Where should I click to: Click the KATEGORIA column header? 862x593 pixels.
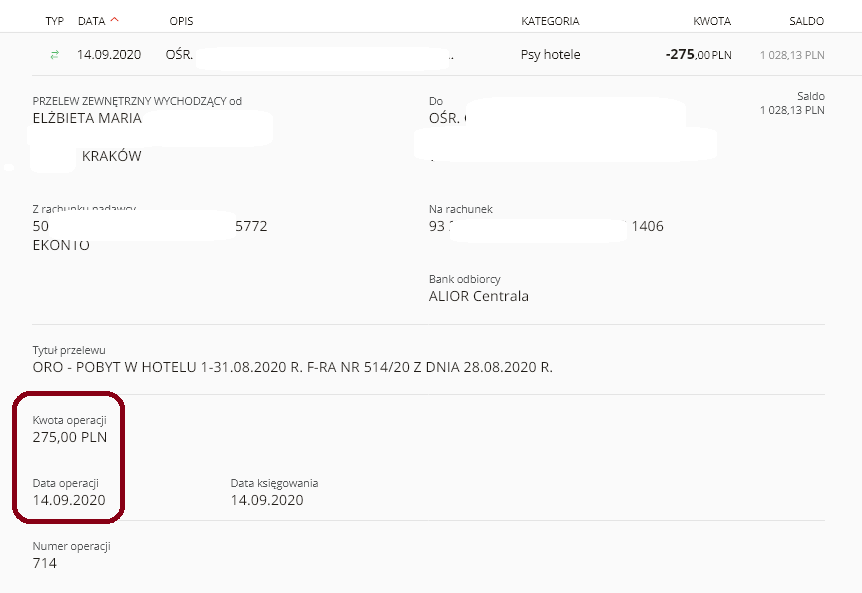(550, 21)
